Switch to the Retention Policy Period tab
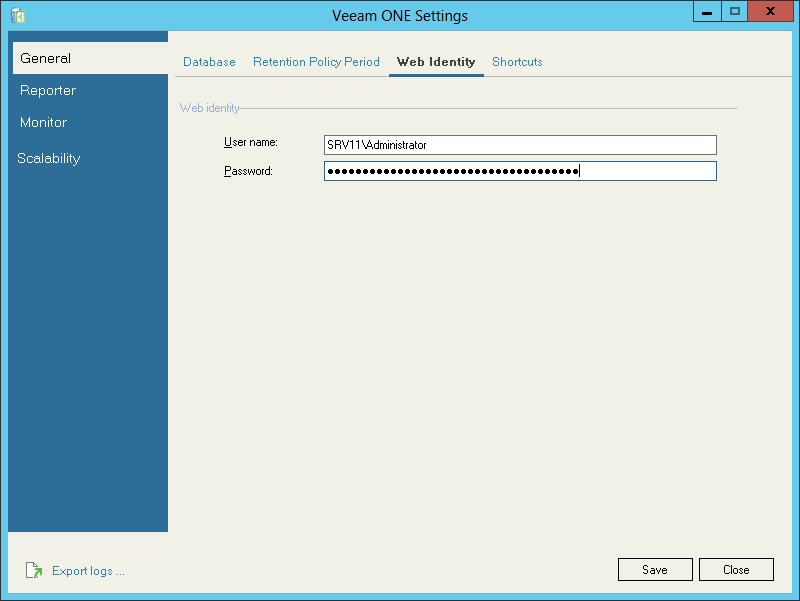 (x=316, y=62)
